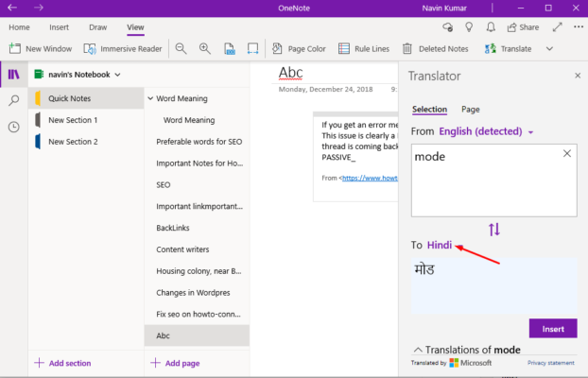Click Navin Kumar account name
The height and width of the screenshot is (378, 588).
444,8
